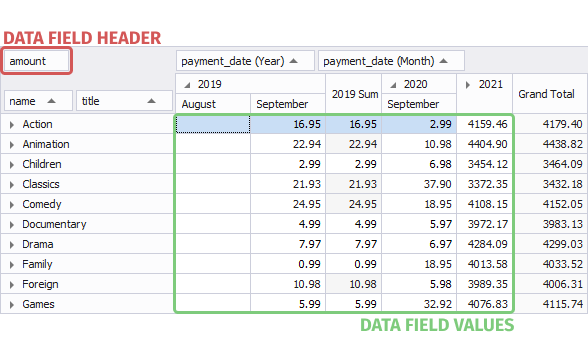Click the title row field header
The width and height of the screenshot is (588, 360).
[x=124, y=101]
